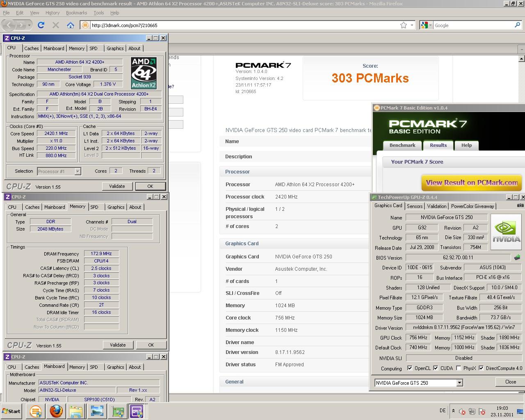Switch to CPU-Z from the taskbar
525x420 pixels.
[x=137, y=411]
